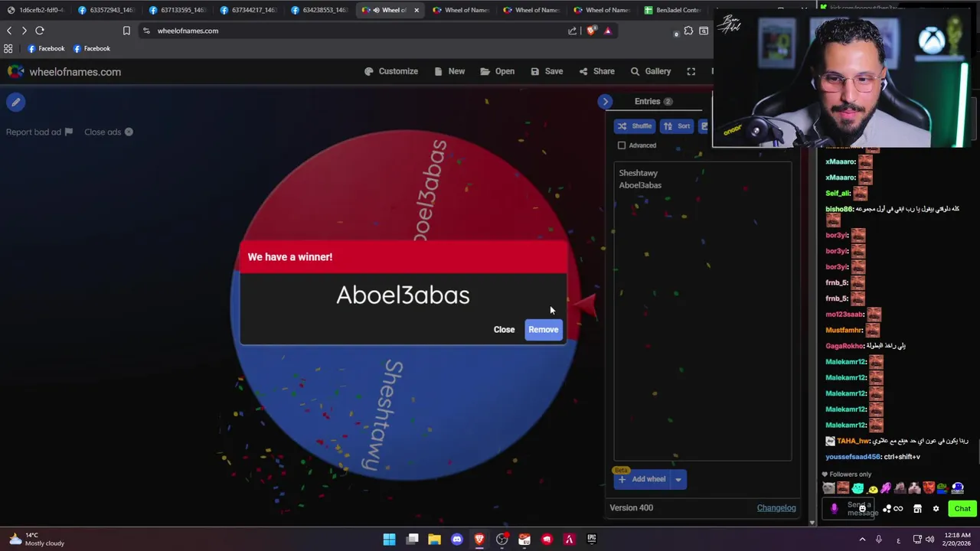
Task: Open Task View from taskbar
Action: pyautogui.click(x=412, y=539)
